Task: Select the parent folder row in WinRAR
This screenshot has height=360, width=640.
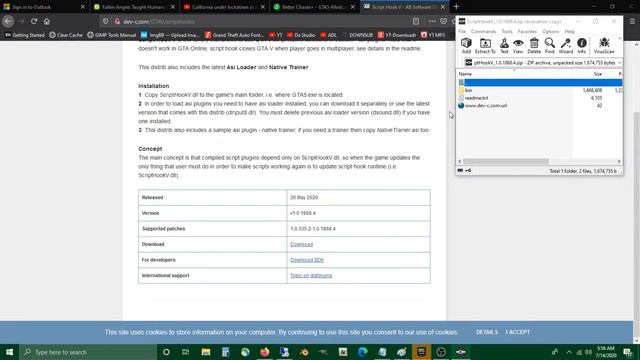Action: click(x=540, y=82)
